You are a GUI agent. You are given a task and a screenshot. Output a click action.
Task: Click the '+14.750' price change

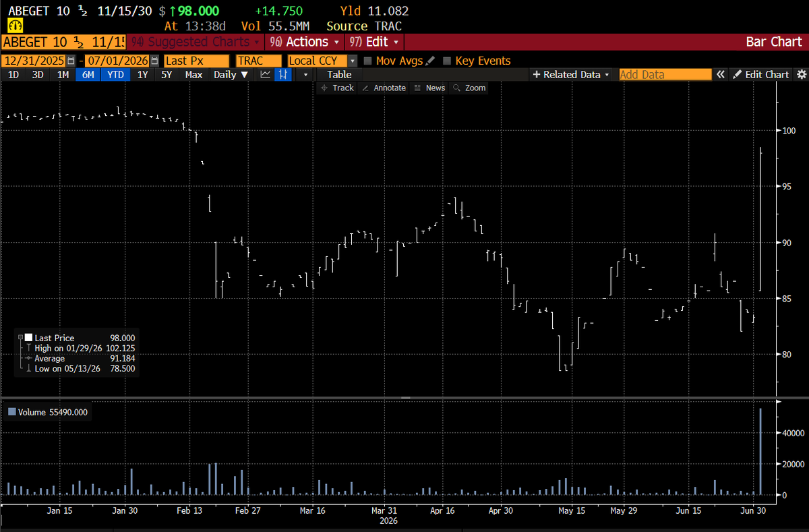pyautogui.click(x=279, y=11)
